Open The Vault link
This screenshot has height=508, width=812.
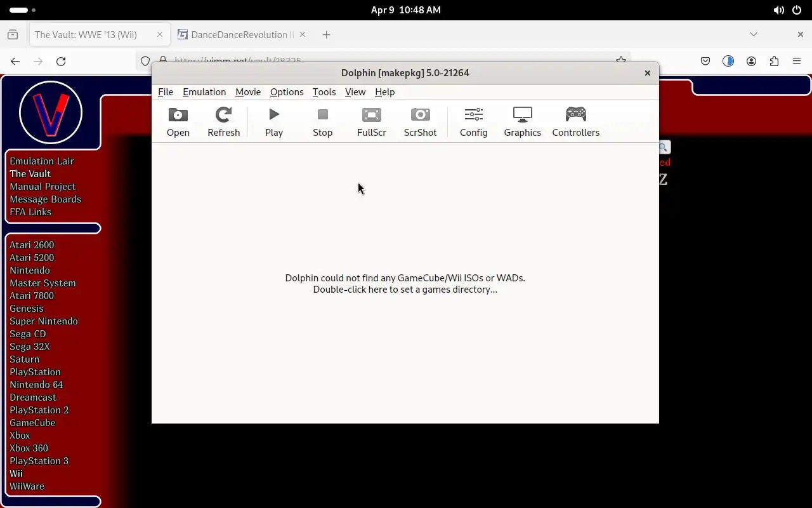pos(30,174)
